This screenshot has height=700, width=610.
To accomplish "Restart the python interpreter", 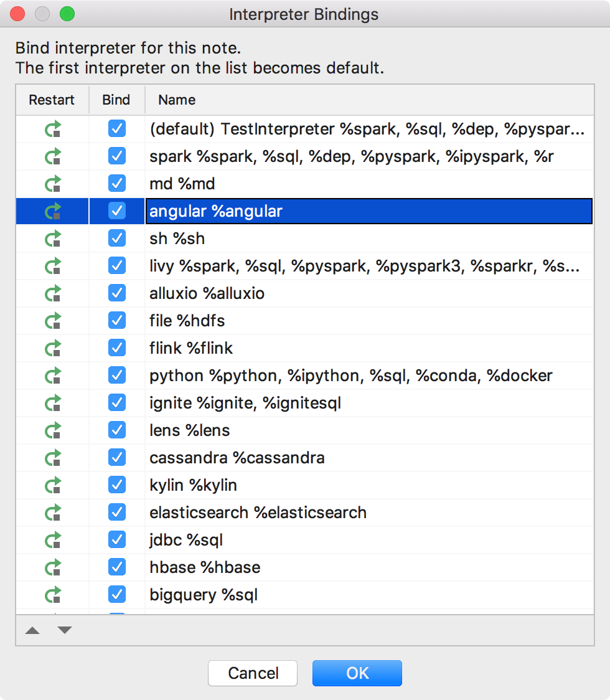I will 52,375.
